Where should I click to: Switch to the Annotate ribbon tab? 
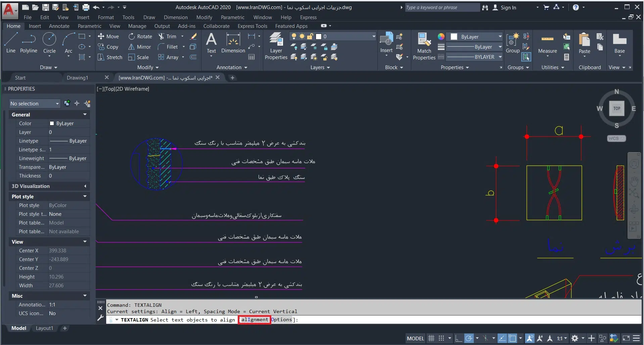59,26
